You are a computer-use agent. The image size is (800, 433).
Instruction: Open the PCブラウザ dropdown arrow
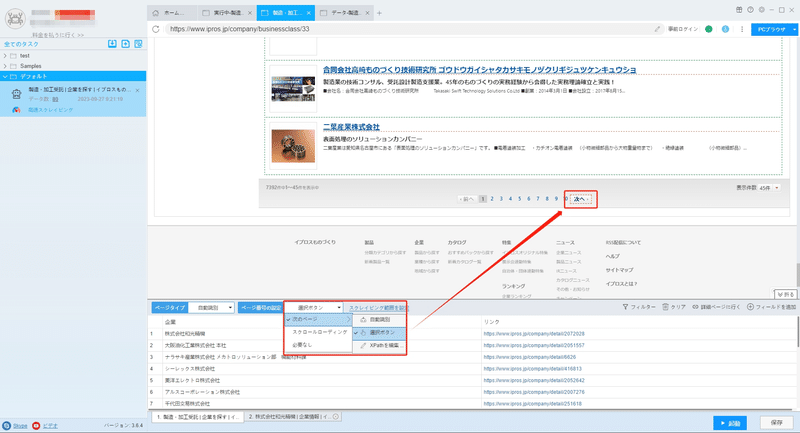794,29
